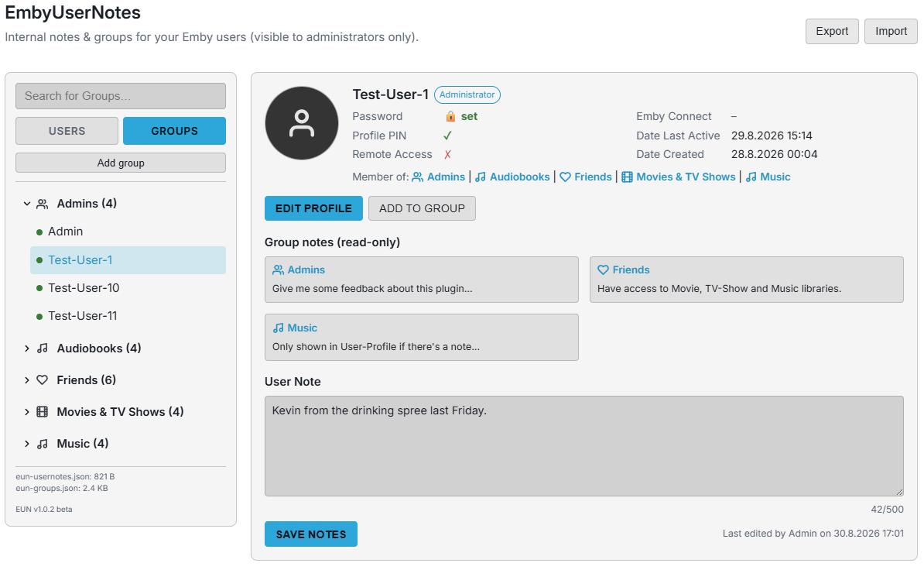Click the red X beside Remote Access

448,154
